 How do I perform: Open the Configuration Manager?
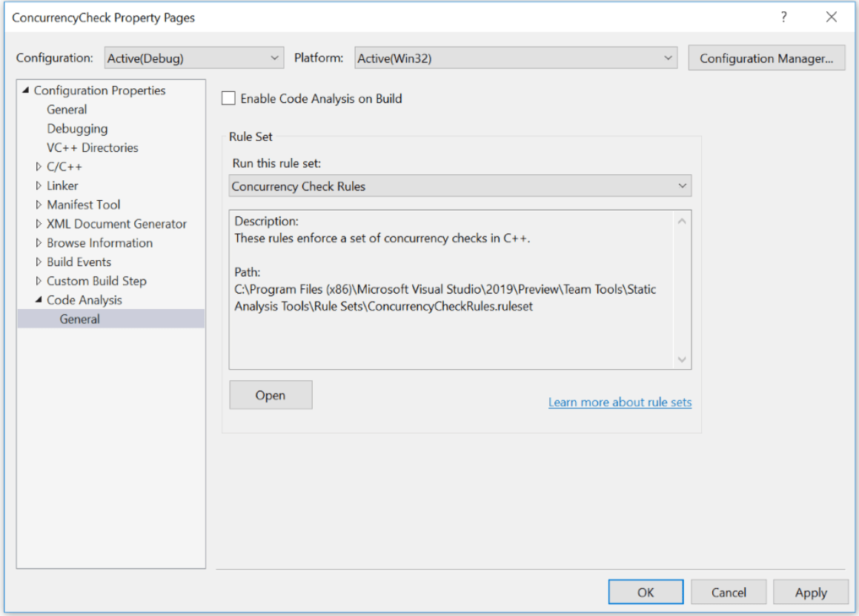[767, 57]
